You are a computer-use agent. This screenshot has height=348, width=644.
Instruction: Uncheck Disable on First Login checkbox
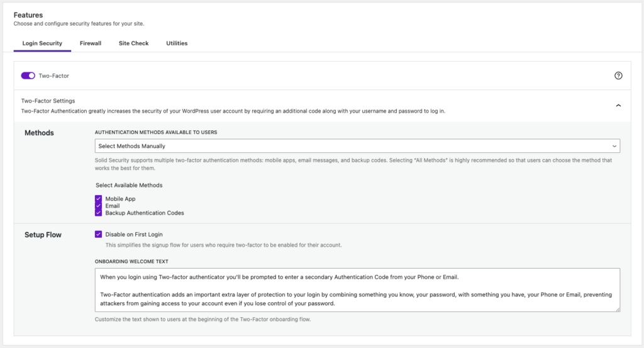coord(98,234)
